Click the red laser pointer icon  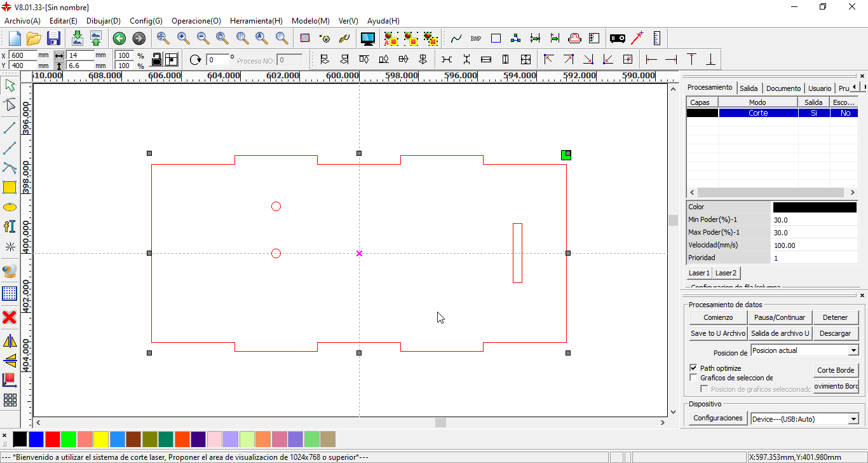[x=637, y=38]
